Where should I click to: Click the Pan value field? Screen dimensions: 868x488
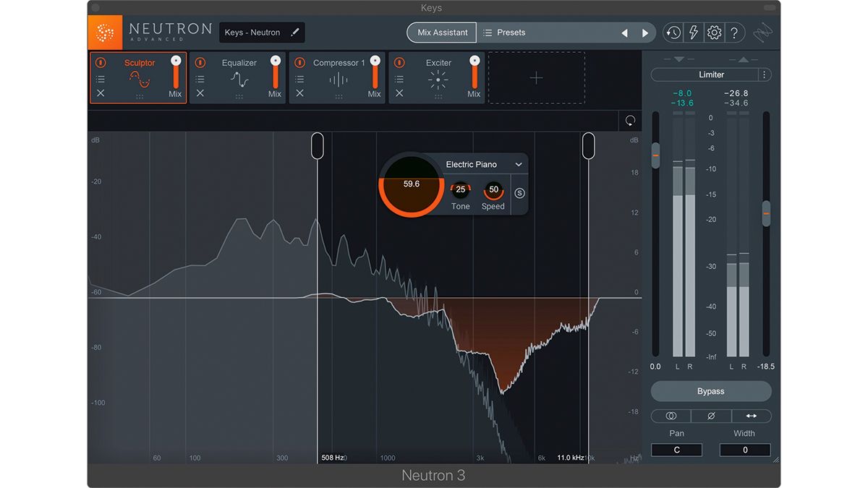(x=676, y=450)
